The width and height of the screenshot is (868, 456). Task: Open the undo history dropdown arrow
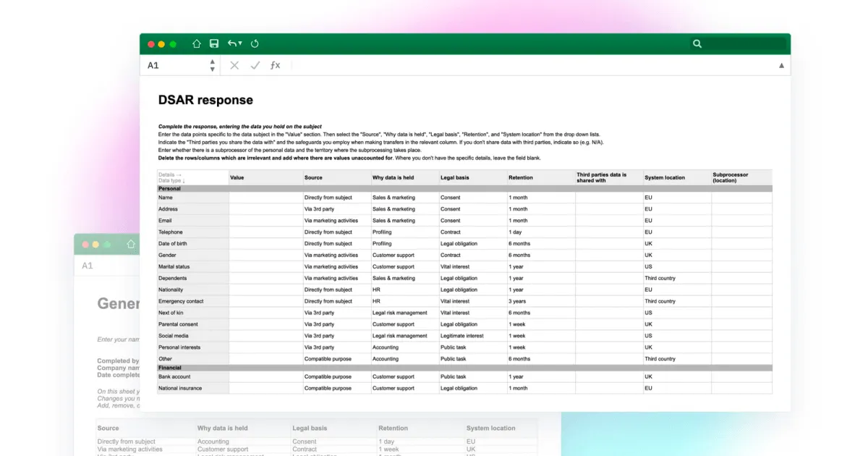coord(240,43)
